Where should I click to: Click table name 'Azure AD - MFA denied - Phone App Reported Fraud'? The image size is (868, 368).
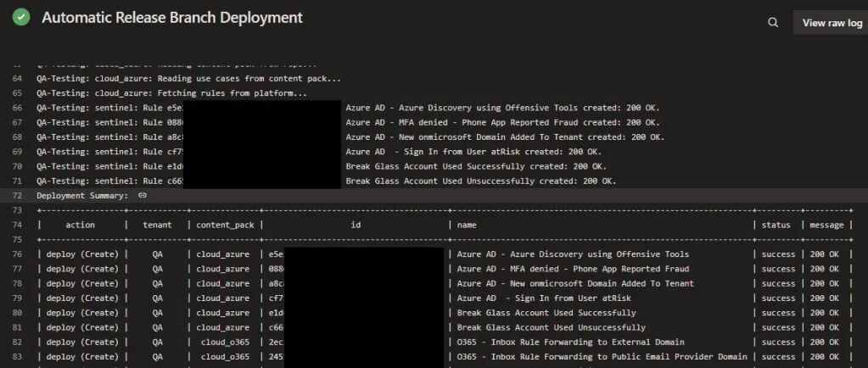573,269
